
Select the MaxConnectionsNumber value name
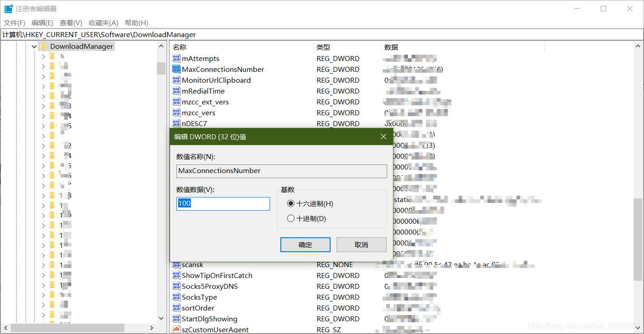[x=223, y=69]
